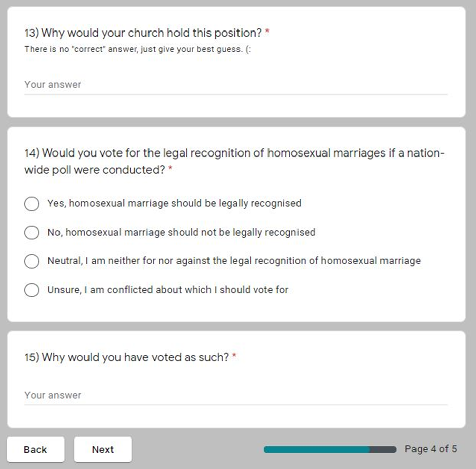Pick the Neutral radio button option
The height and width of the screenshot is (469, 476).
pyautogui.click(x=32, y=261)
